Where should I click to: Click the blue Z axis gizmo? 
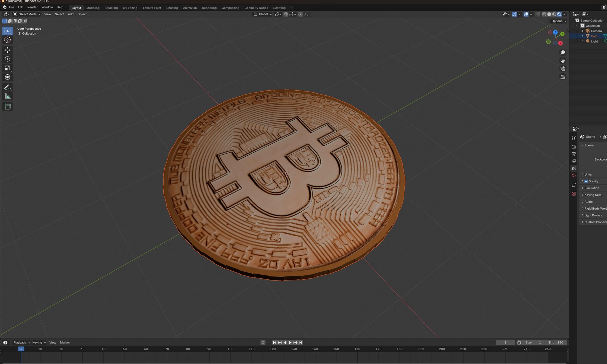coord(555,32)
